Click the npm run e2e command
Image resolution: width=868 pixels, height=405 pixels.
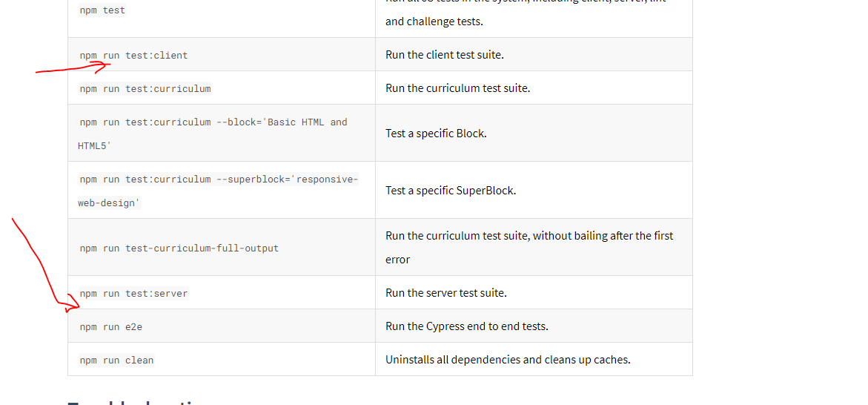110,327
